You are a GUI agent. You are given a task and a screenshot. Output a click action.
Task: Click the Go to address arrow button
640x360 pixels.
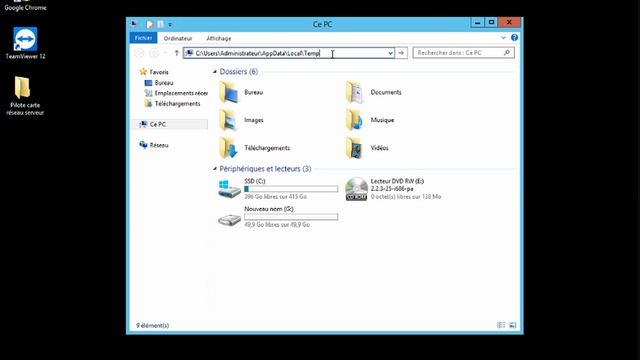pyautogui.click(x=401, y=53)
